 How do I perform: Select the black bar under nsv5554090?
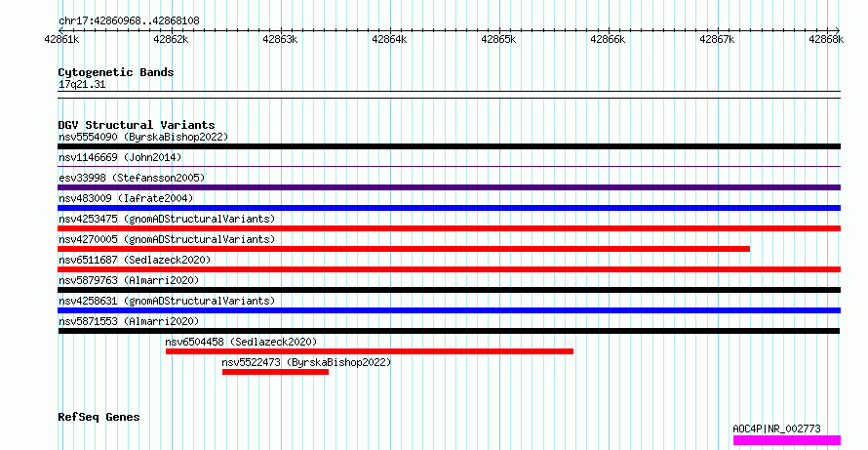(x=449, y=146)
